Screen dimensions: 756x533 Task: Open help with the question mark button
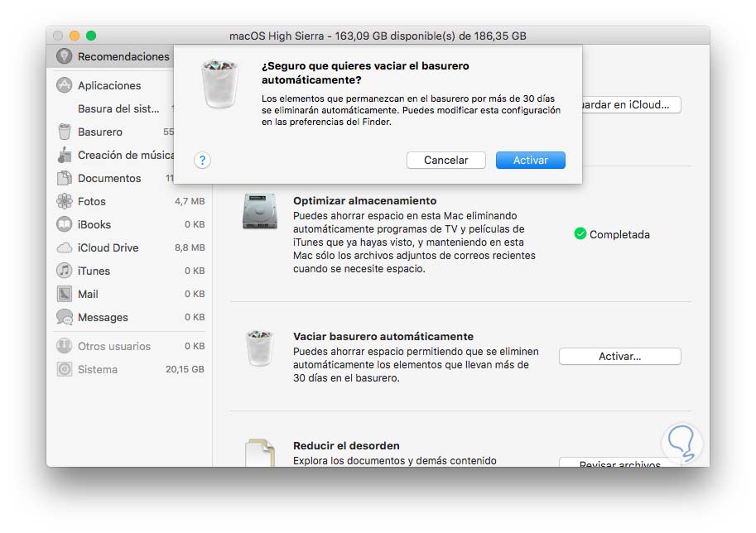point(203,160)
